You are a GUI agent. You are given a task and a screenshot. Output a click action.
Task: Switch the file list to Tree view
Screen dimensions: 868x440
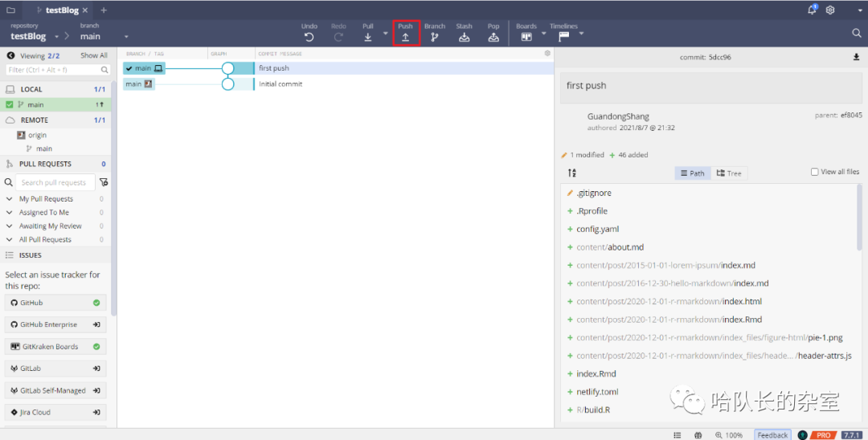pos(729,173)
